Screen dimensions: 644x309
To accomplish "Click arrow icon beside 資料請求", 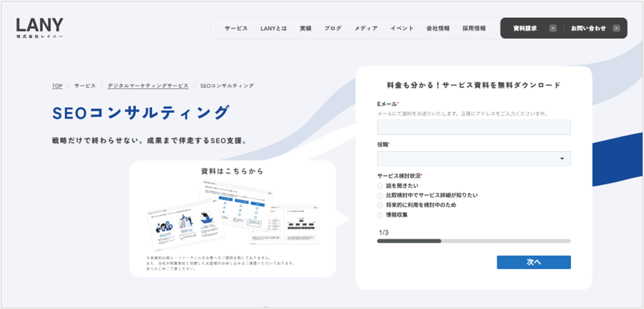I will point(553,28).
